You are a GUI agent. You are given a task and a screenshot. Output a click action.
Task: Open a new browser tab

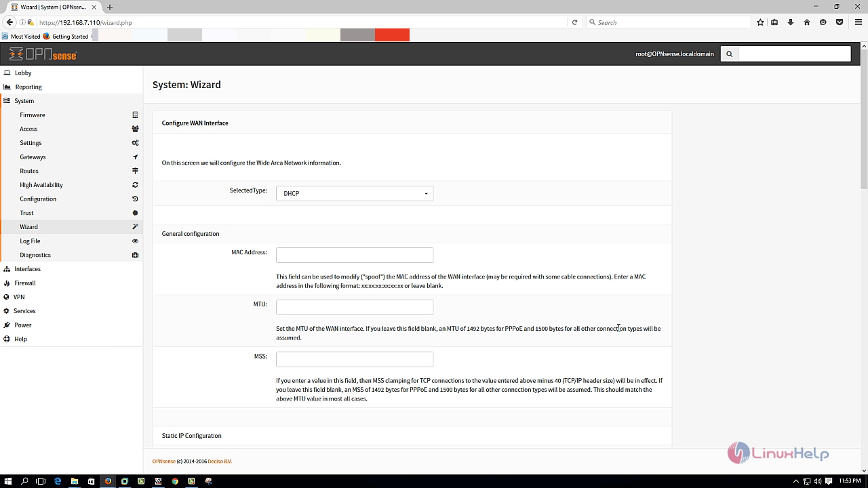(x=110, y=7)
